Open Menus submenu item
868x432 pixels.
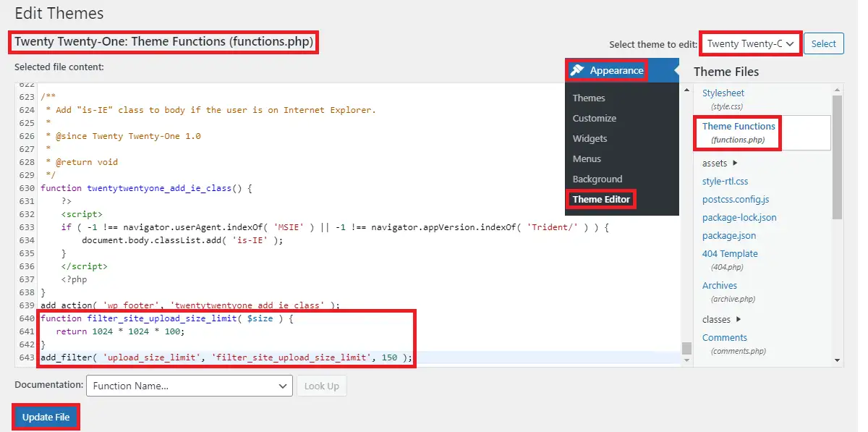click(x=587, y=158)
